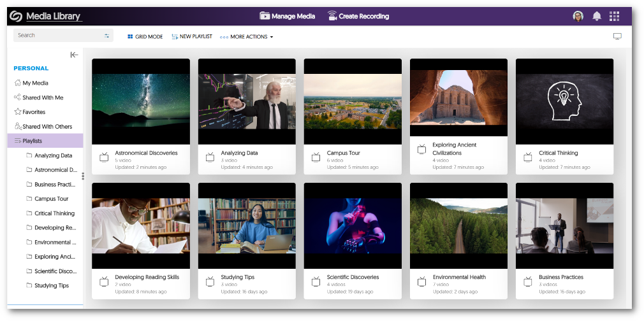This screenshot has width=644, height=321.
Task: Open notifications bell
Action: click(x=597, y=17)
